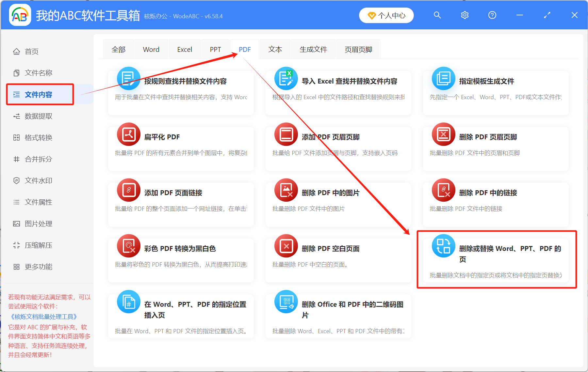Image resolution: width=588 pixels, height=372 pixels.
Task: Click the 个人中心 button
Action: (386, 15)
